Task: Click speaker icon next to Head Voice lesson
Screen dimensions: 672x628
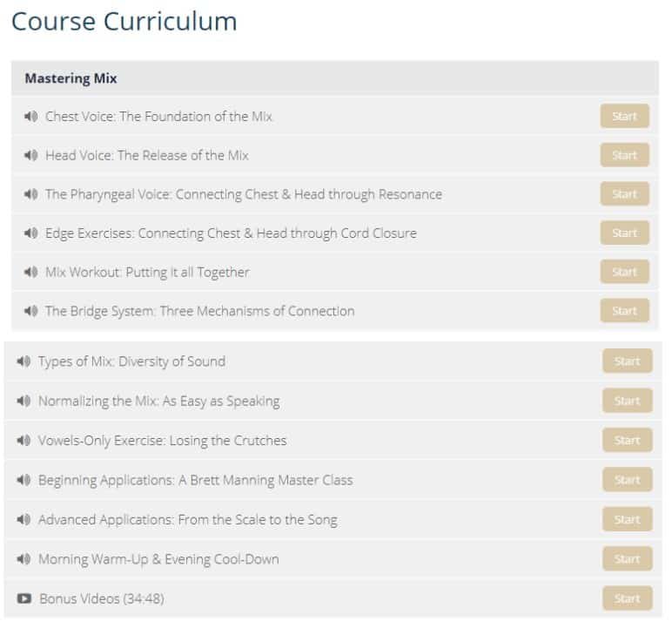Action: point(30,156)
